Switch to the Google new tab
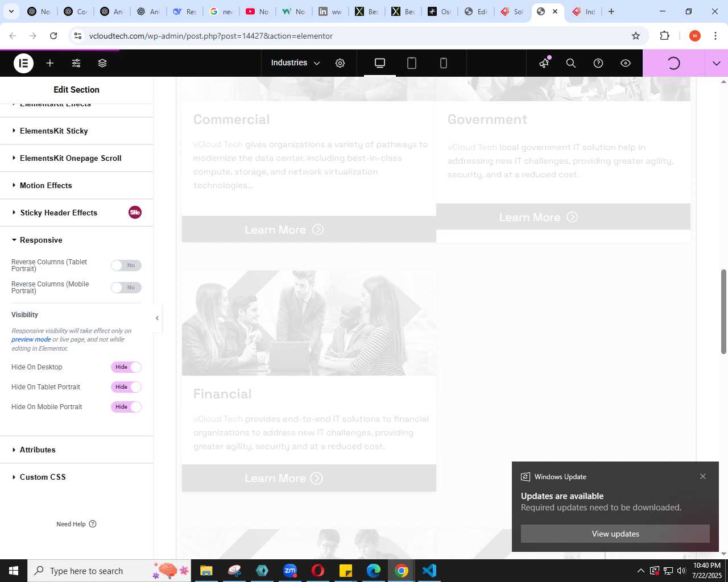Image resolution: width=728 pixels, height=582 pixels. click(221, 11)
